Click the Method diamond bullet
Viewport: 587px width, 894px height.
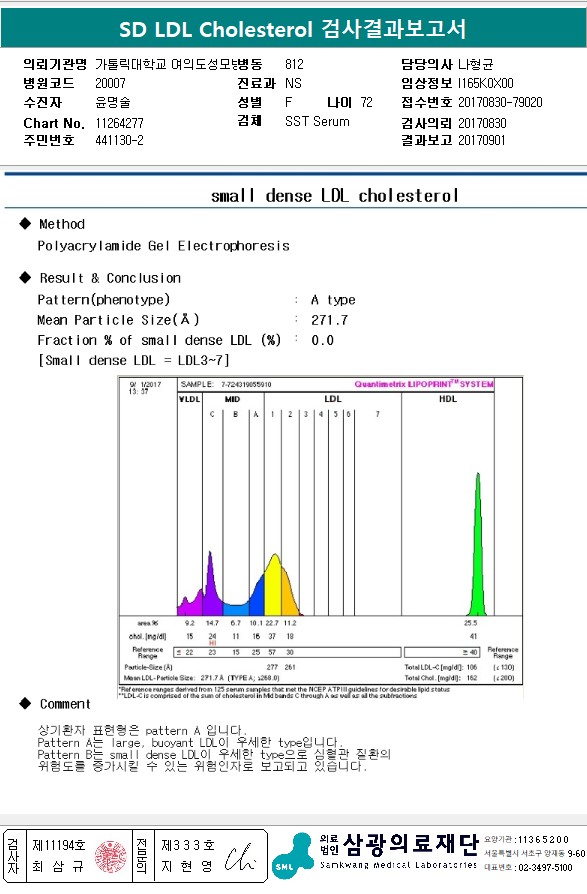pos(25,224)
